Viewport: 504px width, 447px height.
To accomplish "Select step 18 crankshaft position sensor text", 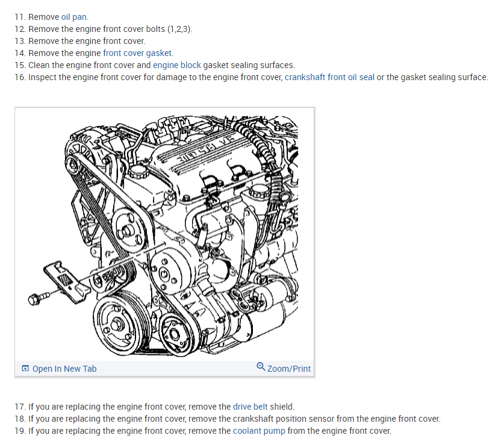I will click(x=228, y=419).
